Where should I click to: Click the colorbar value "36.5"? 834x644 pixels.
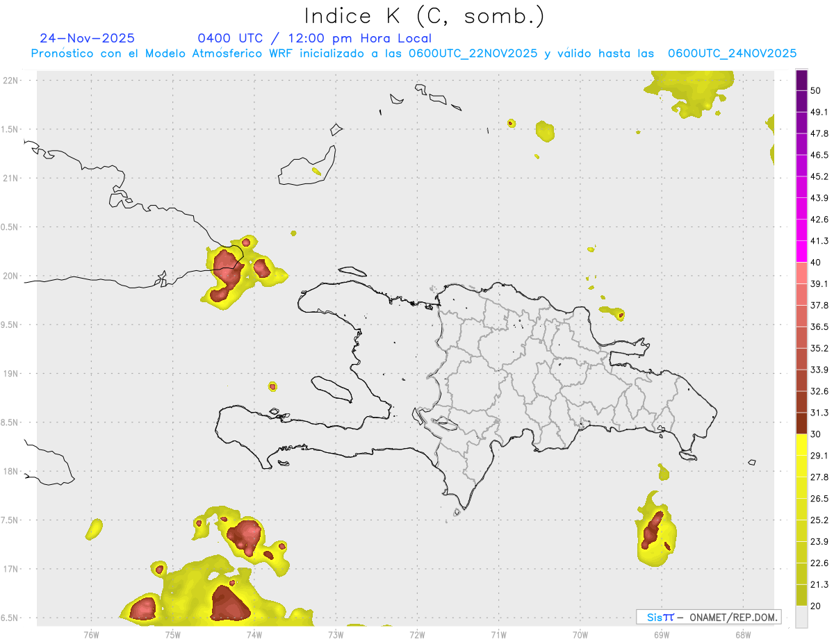pyautogui.click(x=819, y=327)
